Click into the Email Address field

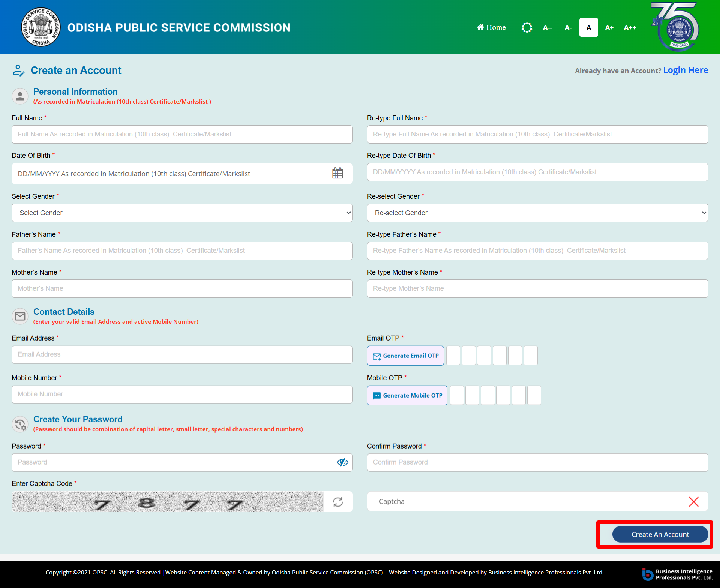pos(182,354)
